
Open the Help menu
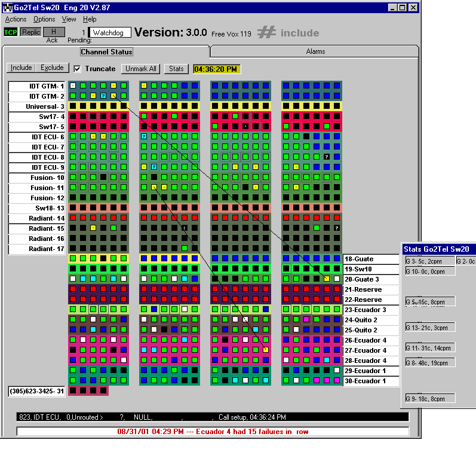pos(90,19)
